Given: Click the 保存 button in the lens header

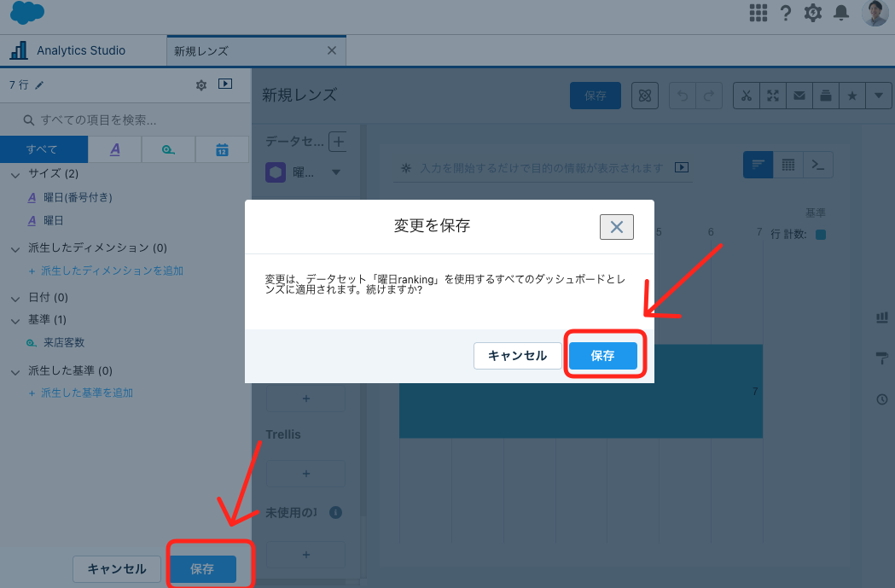Looking at the screenshot, I should click(596, 96).
